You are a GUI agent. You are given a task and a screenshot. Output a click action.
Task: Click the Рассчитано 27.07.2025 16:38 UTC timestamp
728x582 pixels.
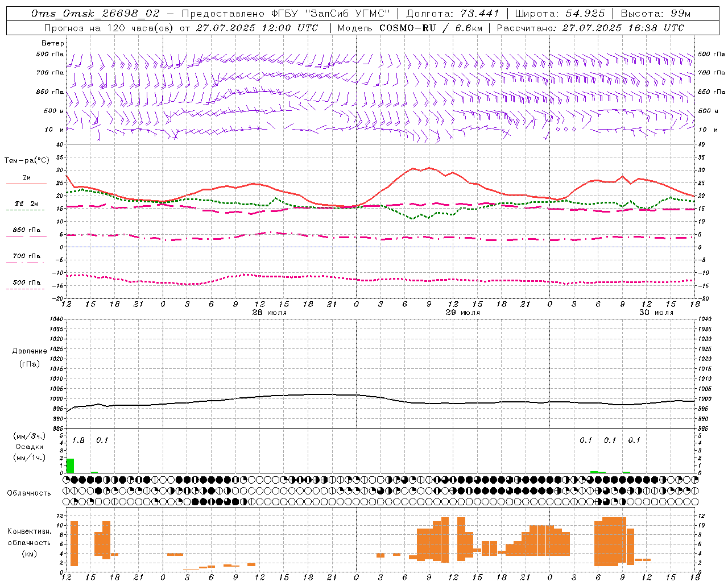(x=590, y=28)
